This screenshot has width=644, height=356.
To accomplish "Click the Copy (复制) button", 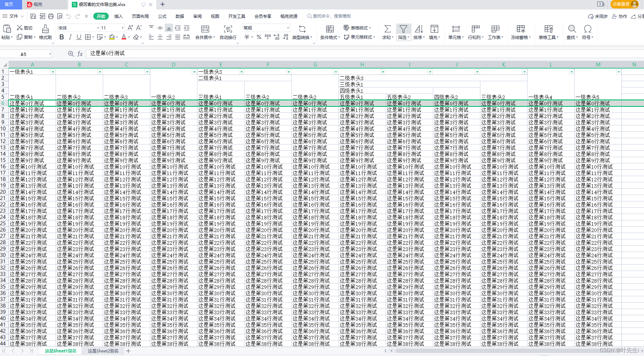I will tap(26, 37).
